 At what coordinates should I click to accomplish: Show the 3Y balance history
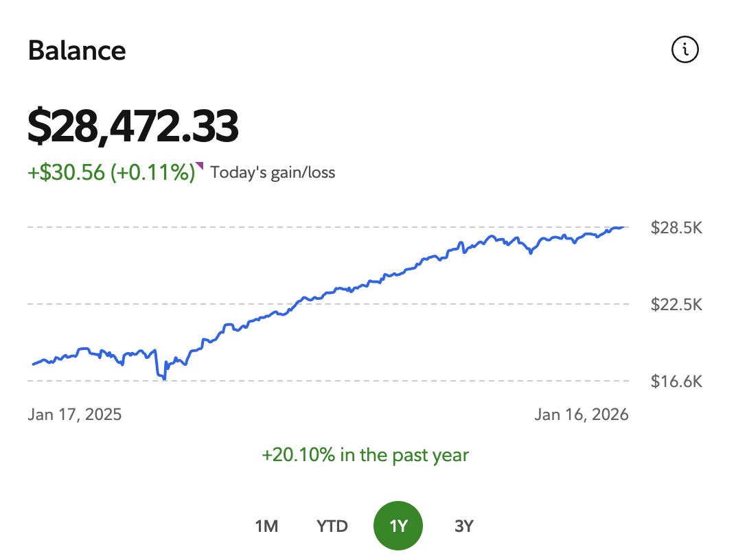464,526
